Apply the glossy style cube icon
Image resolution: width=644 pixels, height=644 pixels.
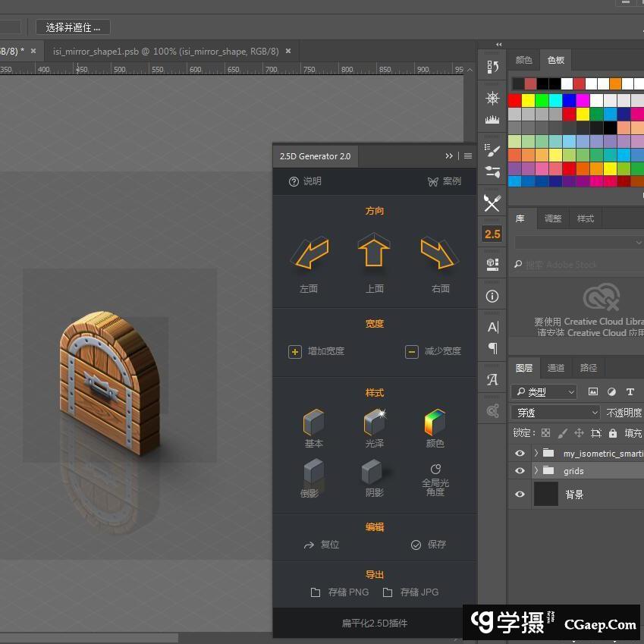[374, 423]
